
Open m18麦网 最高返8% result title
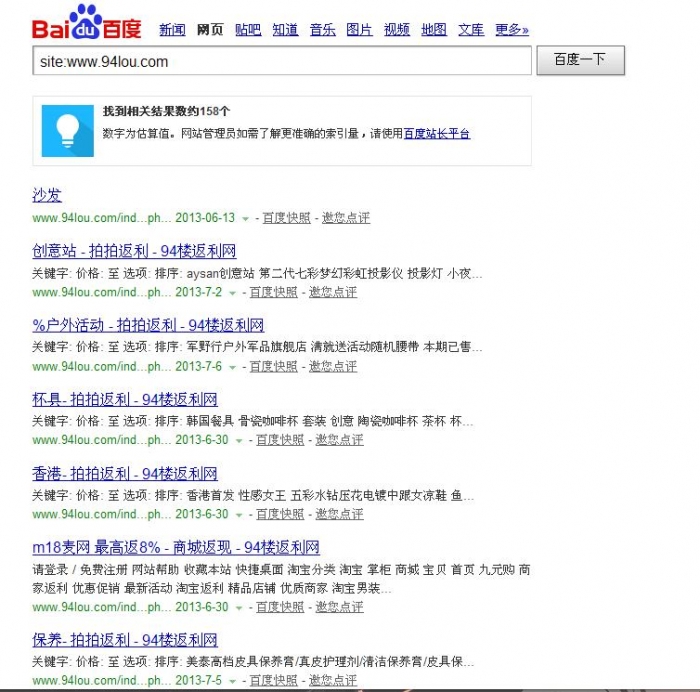coord(176,547)
